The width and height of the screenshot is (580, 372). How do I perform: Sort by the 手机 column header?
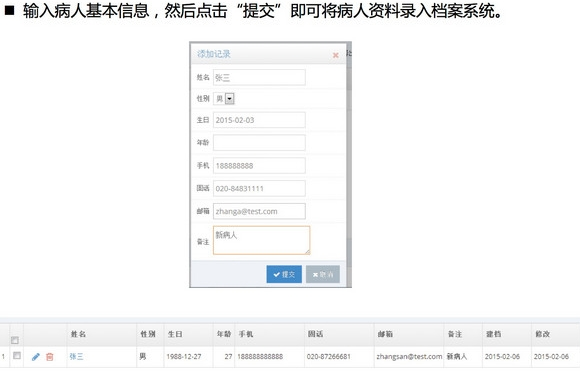246,334
